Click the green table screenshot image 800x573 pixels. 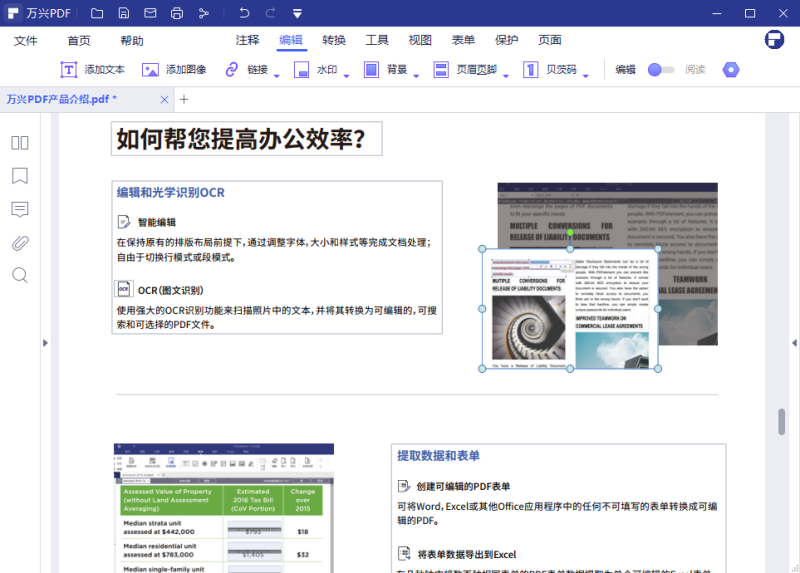tap(223, 508)
